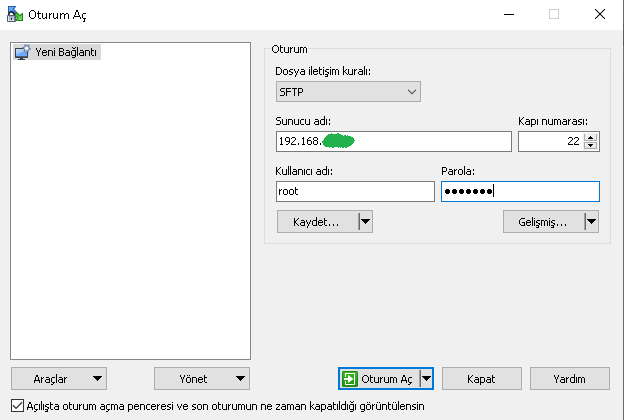Expand the Kaydet button dropdown arrow
624x420 pixels.
pyautogui.click(x=365, y=222)
